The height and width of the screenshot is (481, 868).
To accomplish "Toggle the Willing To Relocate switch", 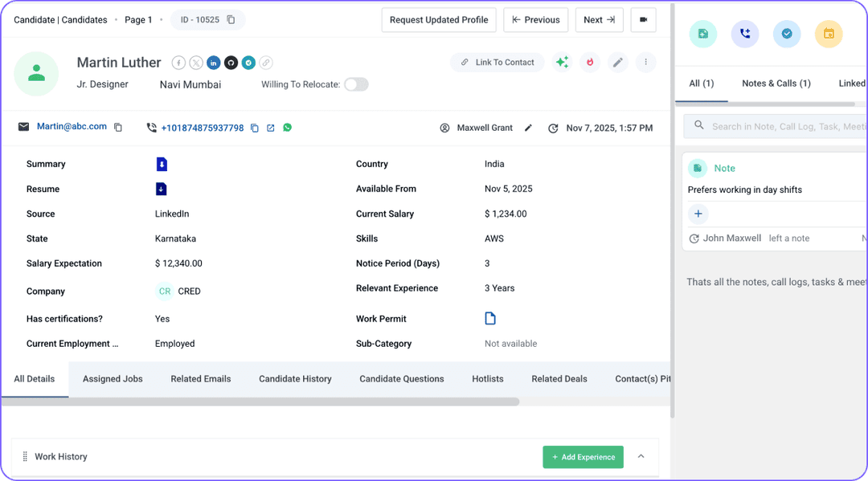I will click(356, 84).
